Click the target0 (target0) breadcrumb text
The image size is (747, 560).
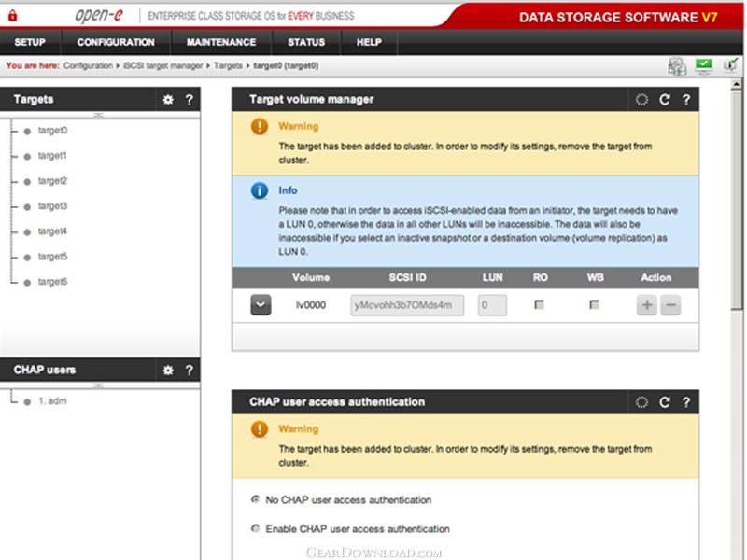pyautogui.click(x=286, y=65)
